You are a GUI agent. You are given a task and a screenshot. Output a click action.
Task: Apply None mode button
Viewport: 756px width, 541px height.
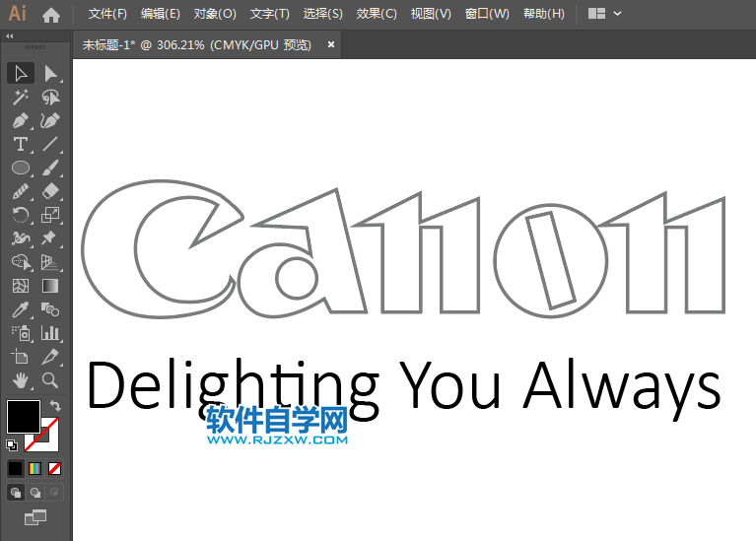point(54,468)
